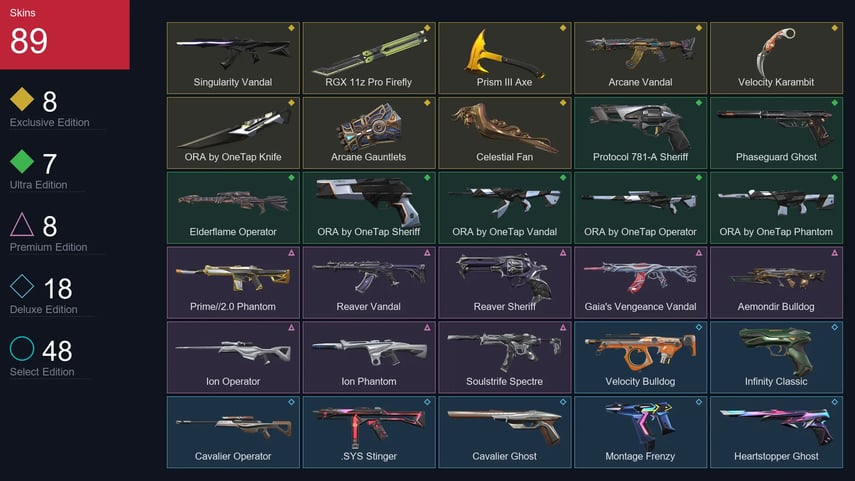Open the Velocity Karambit skin tile
The width and height of the screenshot is (855, 481).
coord(776,58)
